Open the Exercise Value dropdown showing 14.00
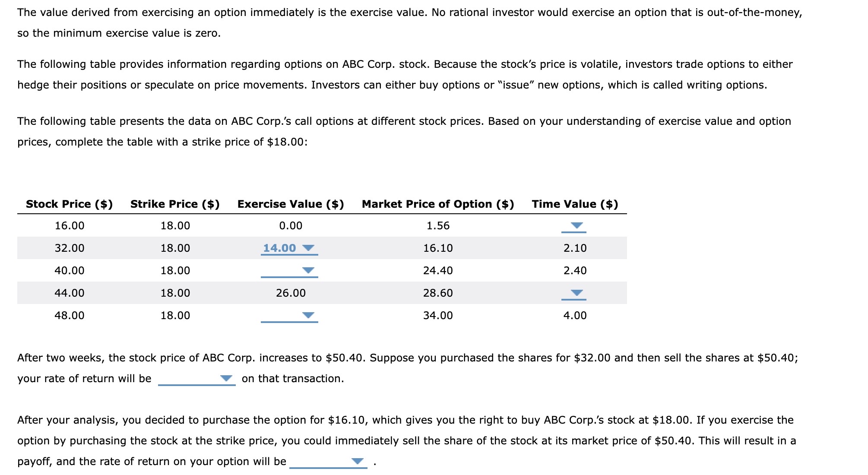868x475 pixels. tap(289, 248)
